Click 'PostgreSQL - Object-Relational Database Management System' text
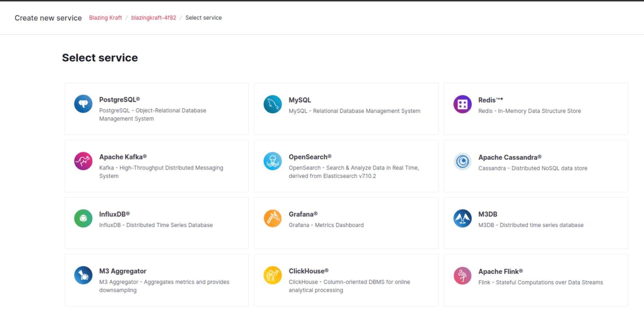644x310 pixels. pyautogui.click(x=153, y=115)
